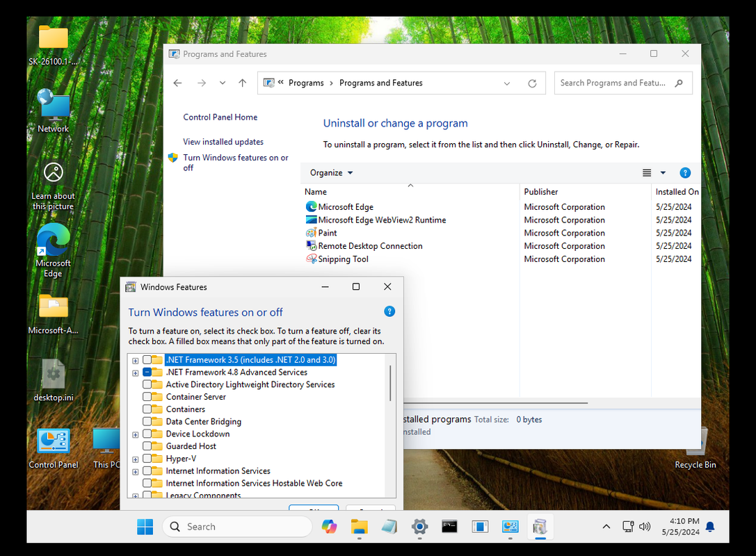
Task: Select Internet Information Services Hostable Web Core
Action: click(x=254, y=483)
